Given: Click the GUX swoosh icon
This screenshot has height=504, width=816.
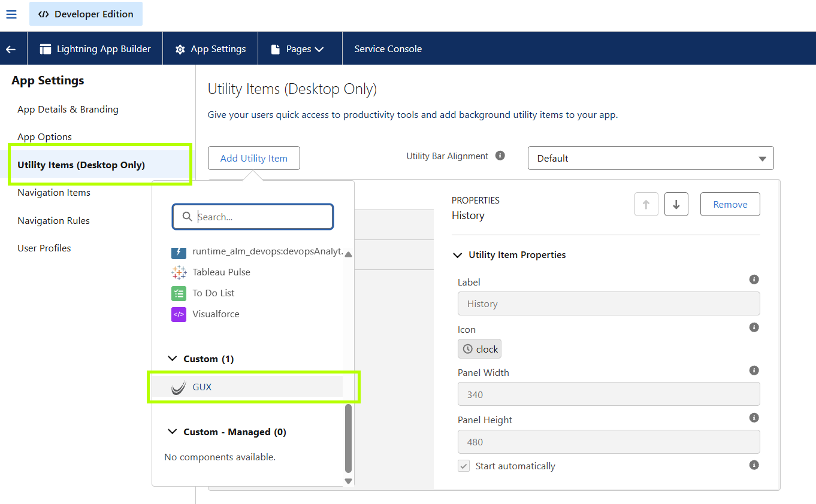Looking at the screenshot, I should [x=179, y=387].
